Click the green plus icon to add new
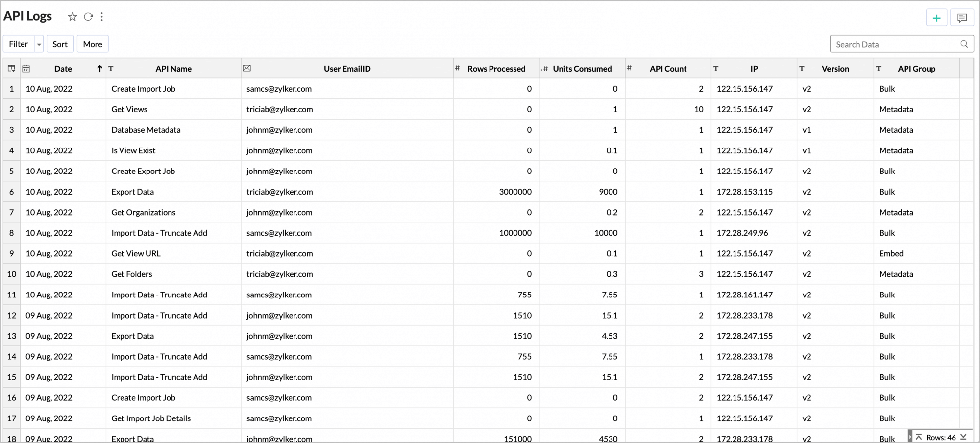This screenshot has height=443, width=980. [x=936, y=17]
